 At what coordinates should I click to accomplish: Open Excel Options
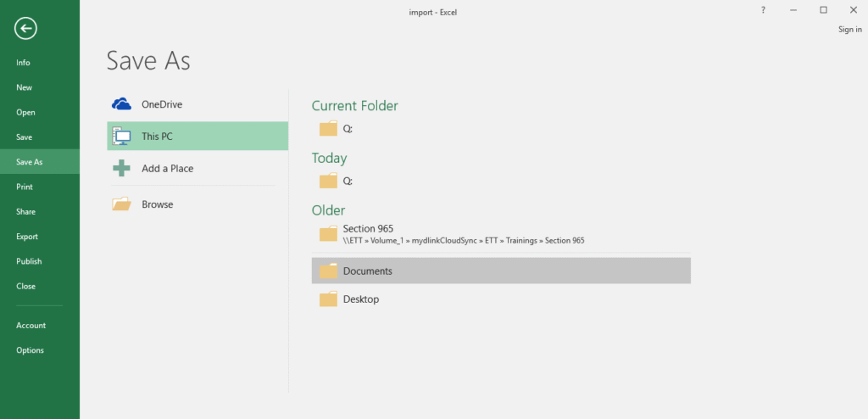(x=30, y=350)
